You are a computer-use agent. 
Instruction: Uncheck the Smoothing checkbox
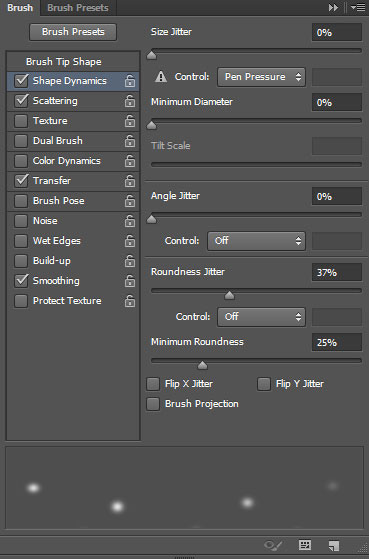point(21,281)
